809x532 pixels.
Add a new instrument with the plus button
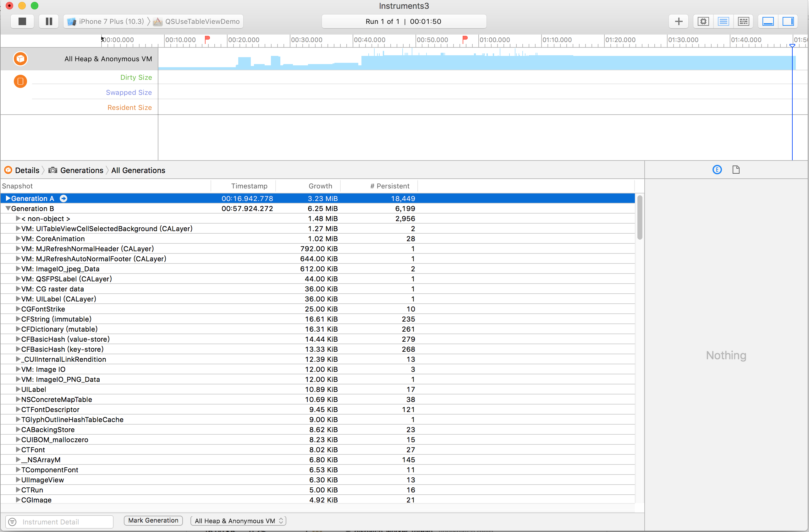pyautogui.click(x=679, y=21)
